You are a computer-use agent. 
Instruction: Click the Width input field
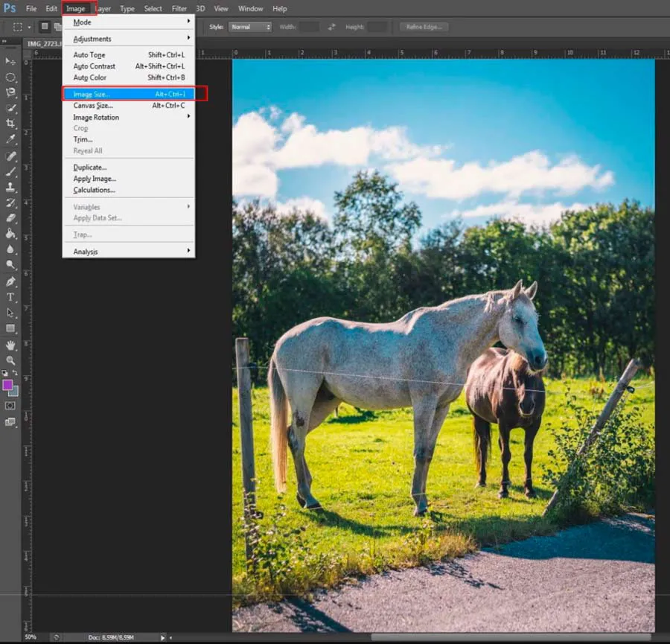(309, 27)
